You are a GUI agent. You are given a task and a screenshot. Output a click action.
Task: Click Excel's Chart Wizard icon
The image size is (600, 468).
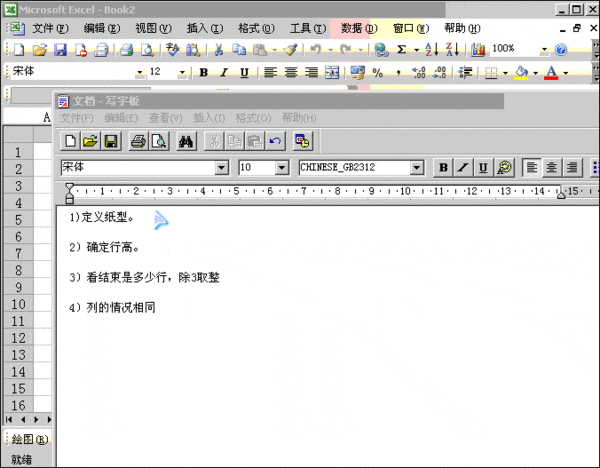(478, 49)
